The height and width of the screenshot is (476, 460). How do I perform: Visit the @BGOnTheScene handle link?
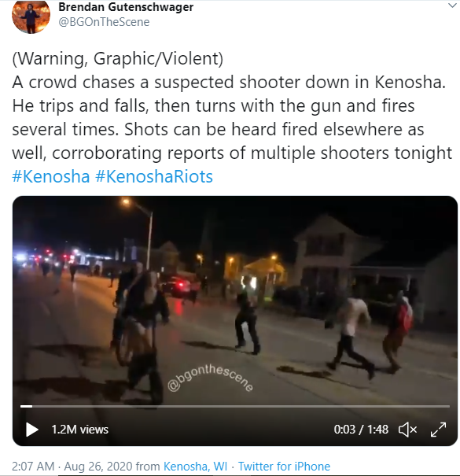(104, 22)
